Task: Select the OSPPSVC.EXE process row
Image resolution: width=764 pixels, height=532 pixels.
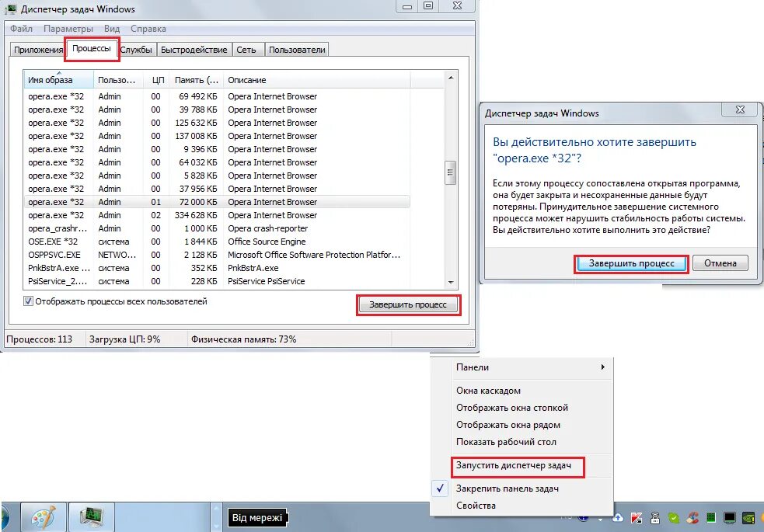Action: [x=217, y=255]
